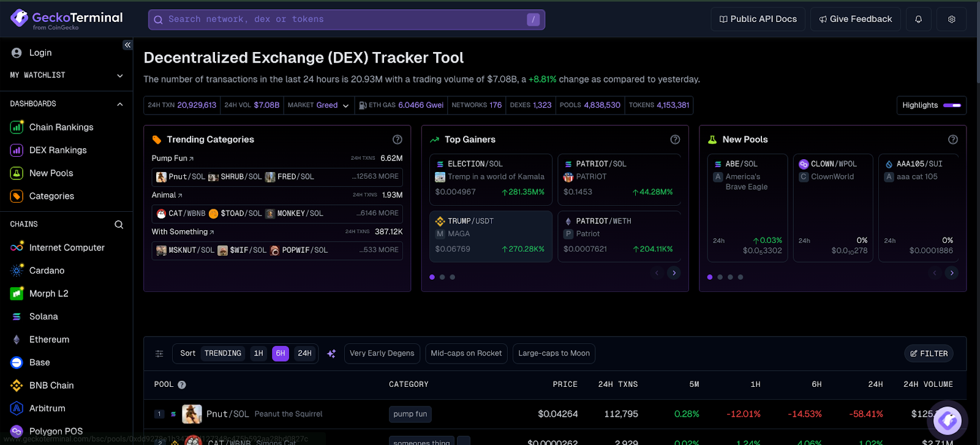
Task: Select the 6H trending timeframe
Action: point(281,353)
